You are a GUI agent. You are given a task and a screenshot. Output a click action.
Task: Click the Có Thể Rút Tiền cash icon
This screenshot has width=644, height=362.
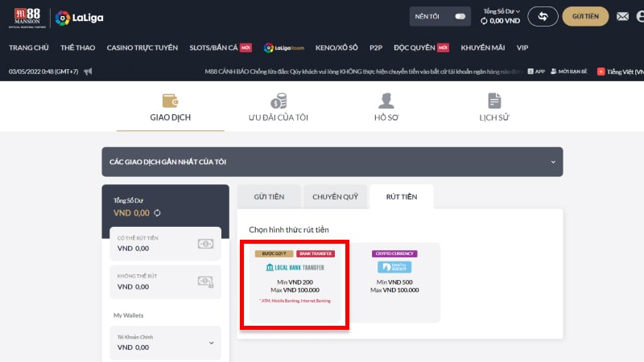click(205, 244)
